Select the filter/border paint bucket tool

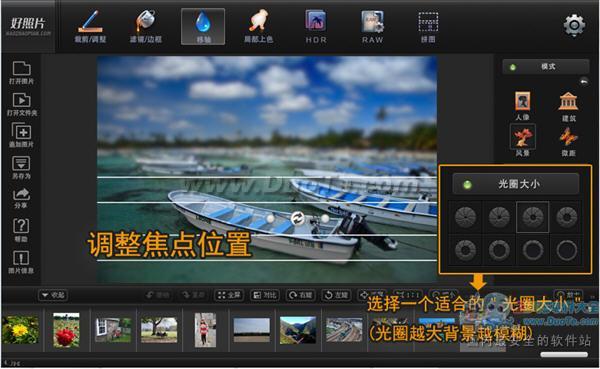[x=146, y=27]
